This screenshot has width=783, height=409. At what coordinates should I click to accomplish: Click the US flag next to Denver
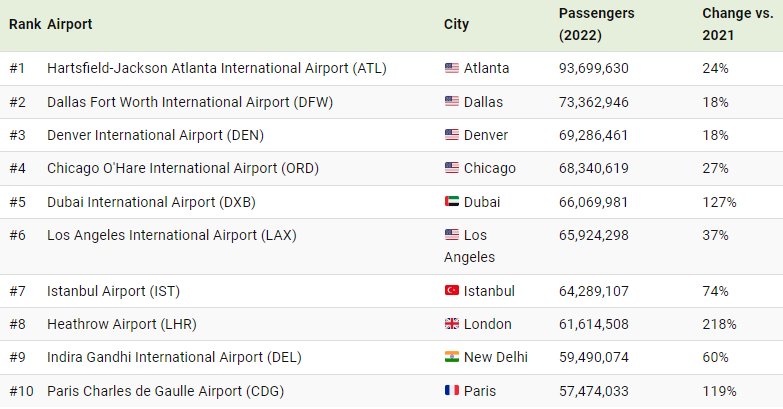pos(451,135)
